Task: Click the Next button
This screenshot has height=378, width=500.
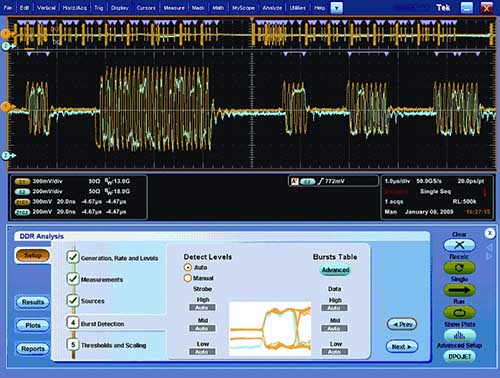Action: tap(402, 347)
